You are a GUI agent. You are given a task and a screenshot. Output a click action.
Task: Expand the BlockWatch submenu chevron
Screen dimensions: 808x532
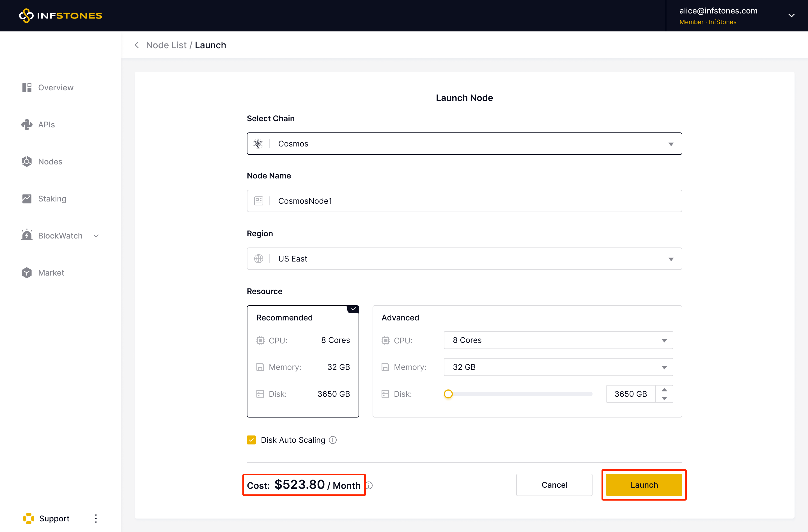click(x=96, y=236)
